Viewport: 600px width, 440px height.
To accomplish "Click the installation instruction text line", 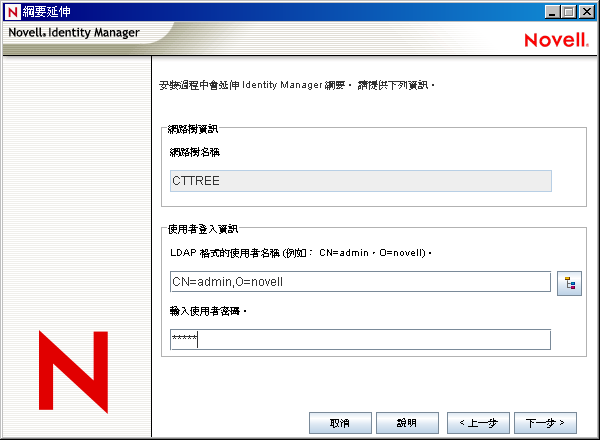I will click(297, 85).
